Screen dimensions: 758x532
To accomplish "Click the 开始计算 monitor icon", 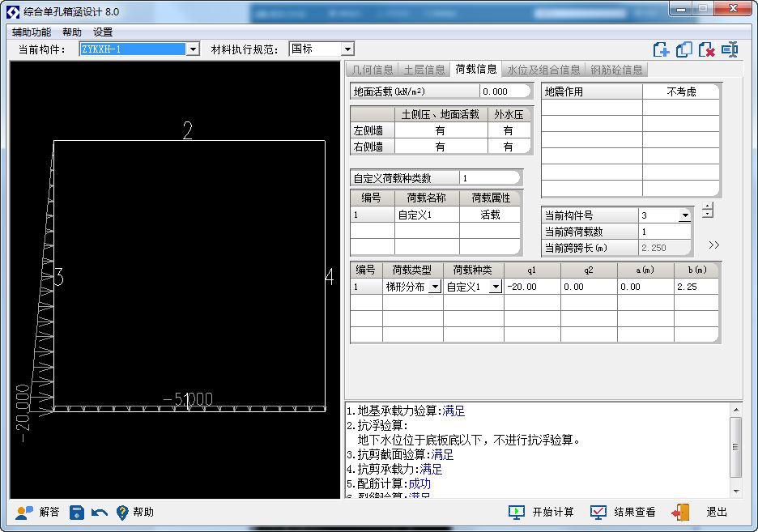I will (517, 513).
